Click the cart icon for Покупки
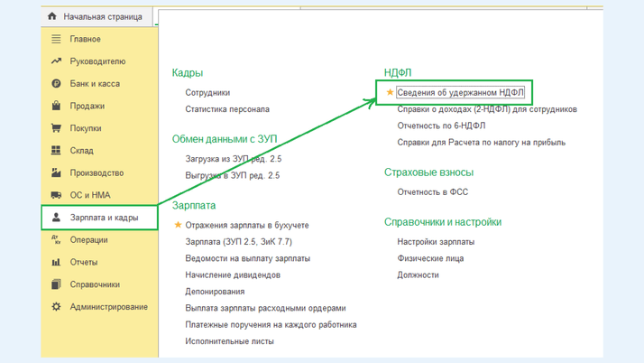 (56, 128)
